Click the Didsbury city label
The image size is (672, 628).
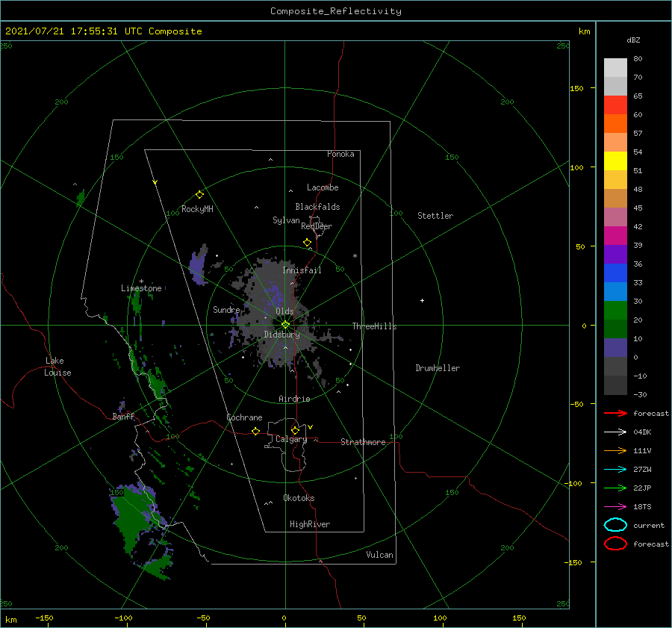point(282,335)
